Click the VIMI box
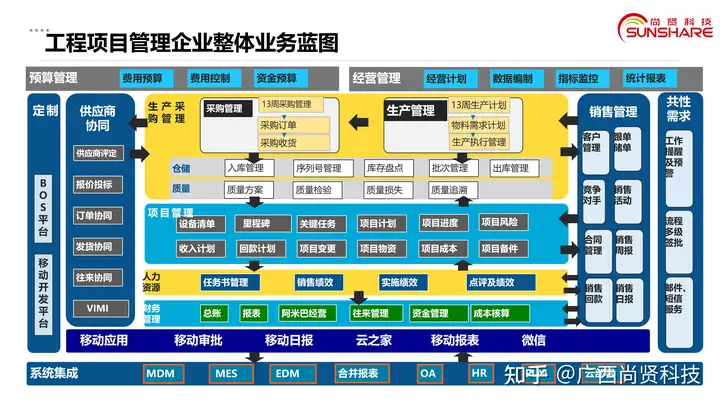The height and width of the screenshot is (405, 720). click(101, 309)
